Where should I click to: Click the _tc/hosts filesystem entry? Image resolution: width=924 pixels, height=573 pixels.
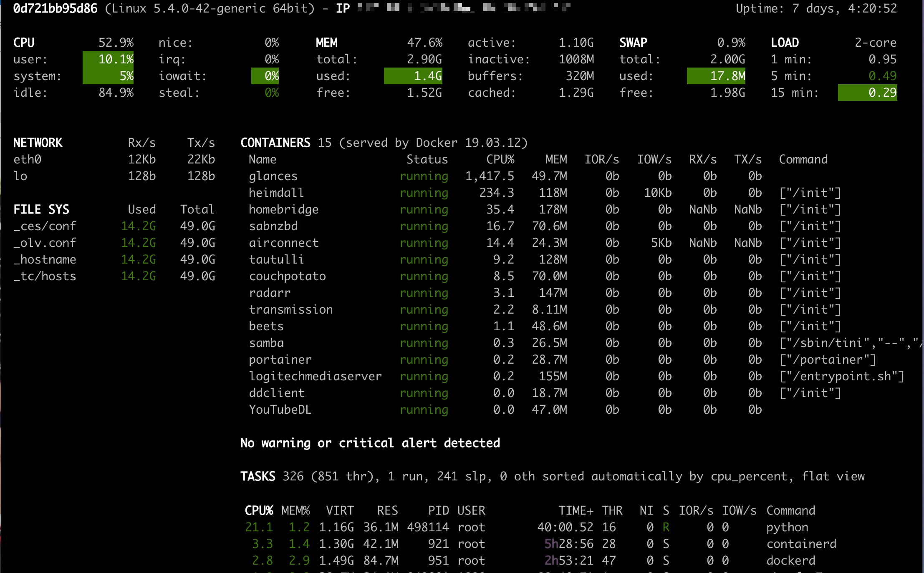45,276
